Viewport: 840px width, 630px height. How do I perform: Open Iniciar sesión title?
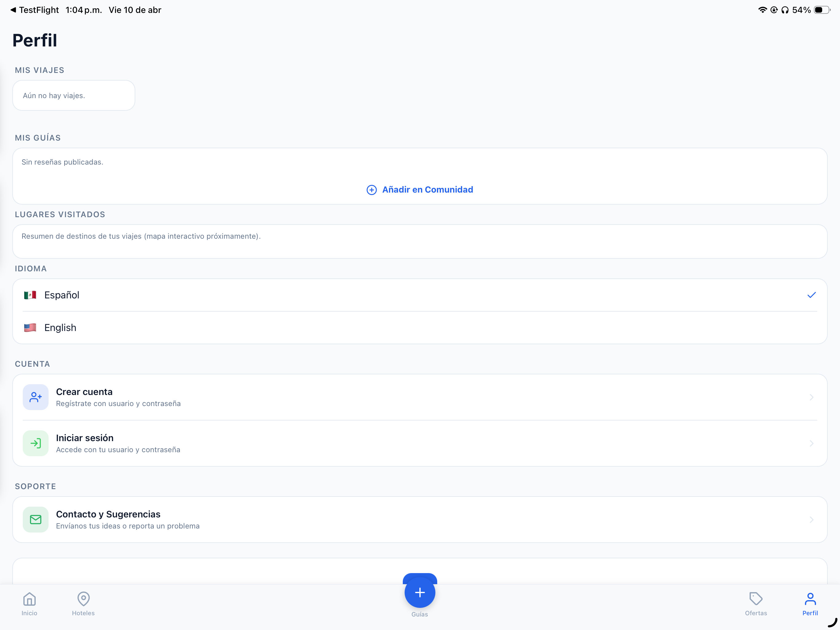(85, 438)
